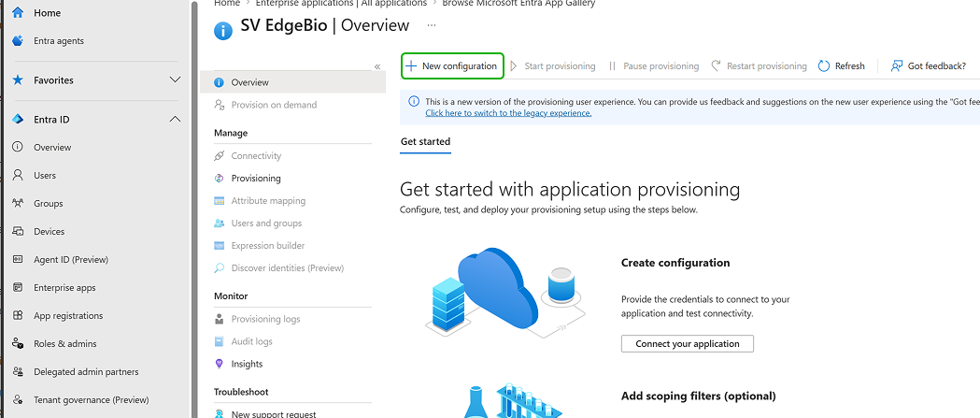980x418 pixels.
Task: Click the Favorites star icon
Action: (x=18, y=80)
